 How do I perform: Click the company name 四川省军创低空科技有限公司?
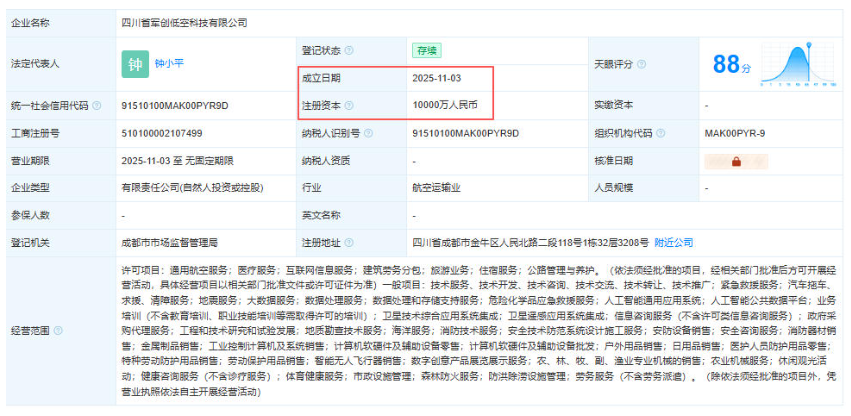pos(183,22)
